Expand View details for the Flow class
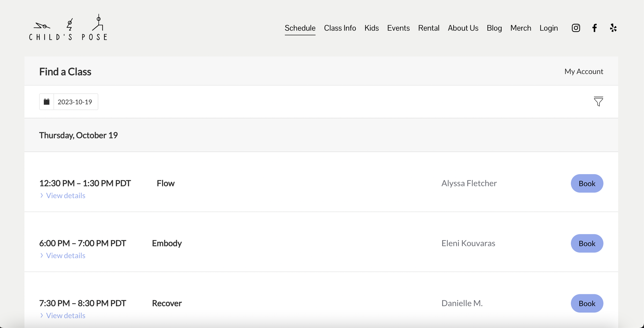 [x=65, y=196]
